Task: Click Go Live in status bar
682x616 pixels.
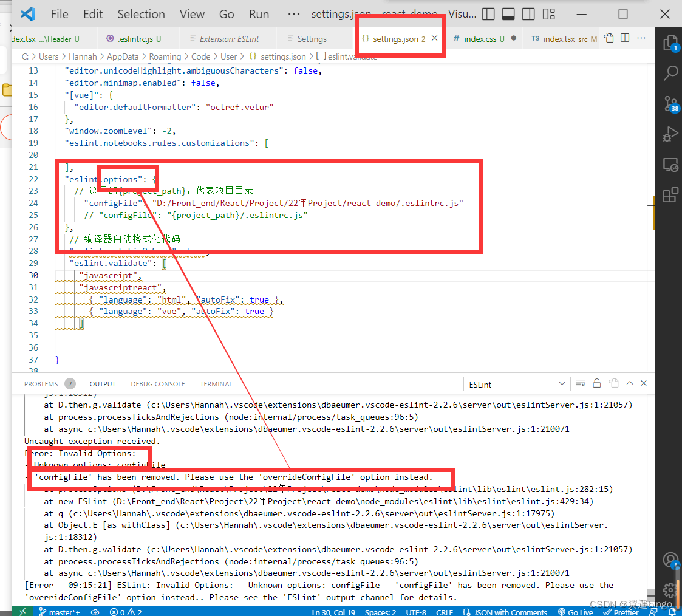Action: [576, 612]
